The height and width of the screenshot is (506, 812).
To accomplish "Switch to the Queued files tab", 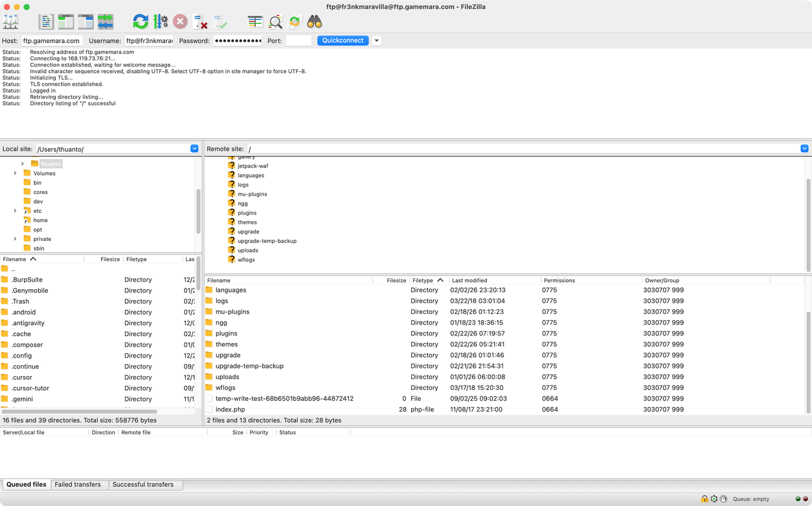I will point(27,484).
